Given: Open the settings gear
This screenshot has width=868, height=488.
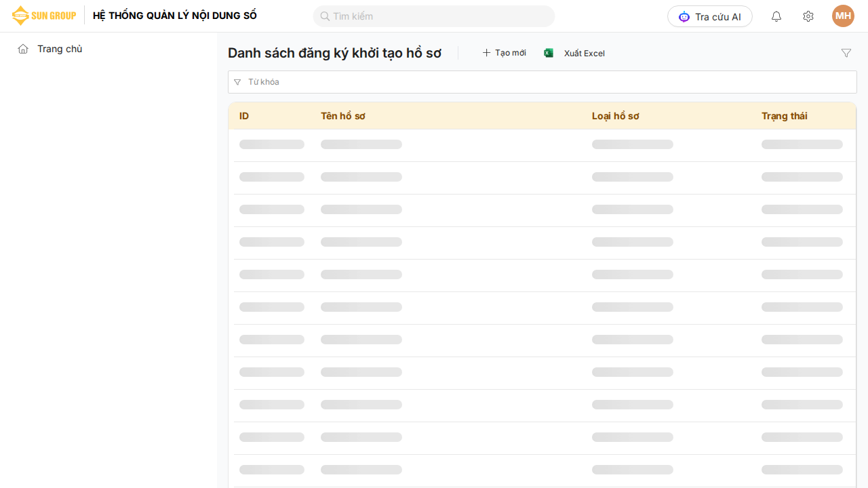Looking at the screenshot, I should coord(808,16).
